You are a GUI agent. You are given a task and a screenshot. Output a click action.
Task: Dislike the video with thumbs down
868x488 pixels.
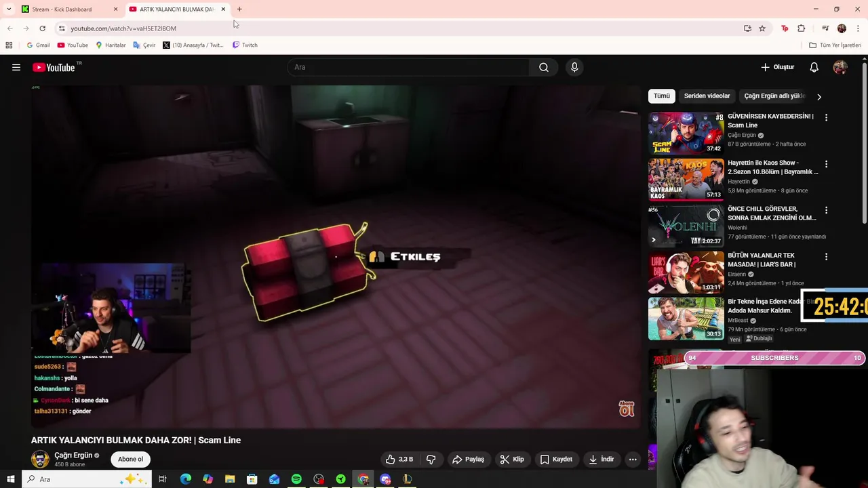[431, 460]
